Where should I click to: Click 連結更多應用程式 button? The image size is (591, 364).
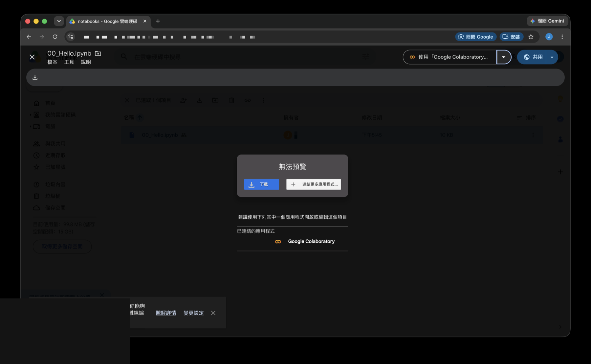point(314,184)
